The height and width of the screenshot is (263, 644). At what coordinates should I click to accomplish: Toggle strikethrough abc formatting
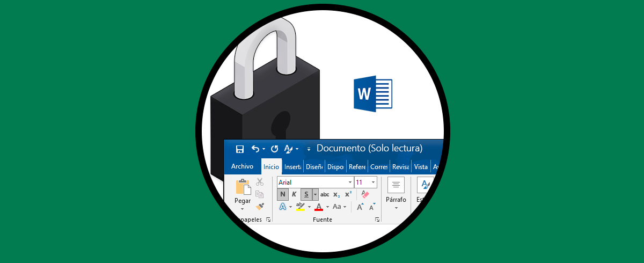click(325, 194)
